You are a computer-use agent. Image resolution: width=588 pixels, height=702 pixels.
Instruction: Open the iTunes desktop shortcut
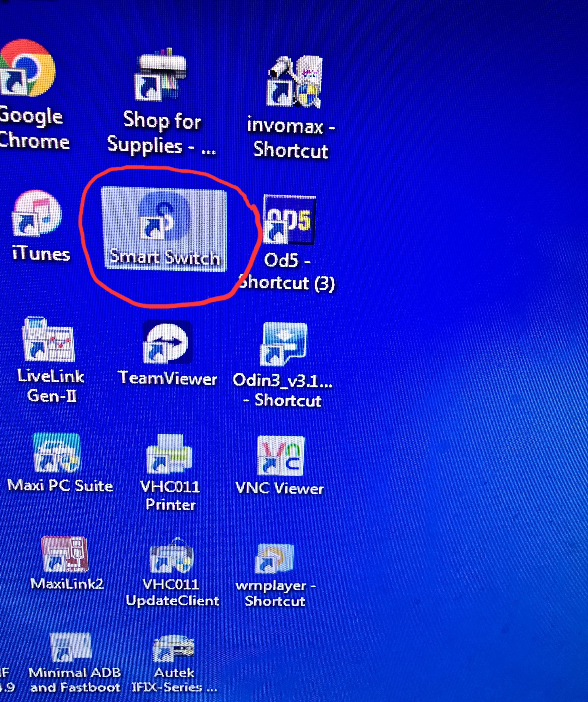[x=37, y=213]
